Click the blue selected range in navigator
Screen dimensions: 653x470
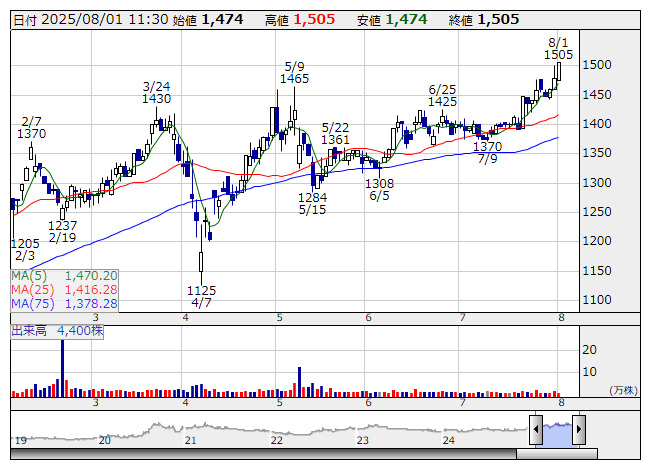click(557, 433)
